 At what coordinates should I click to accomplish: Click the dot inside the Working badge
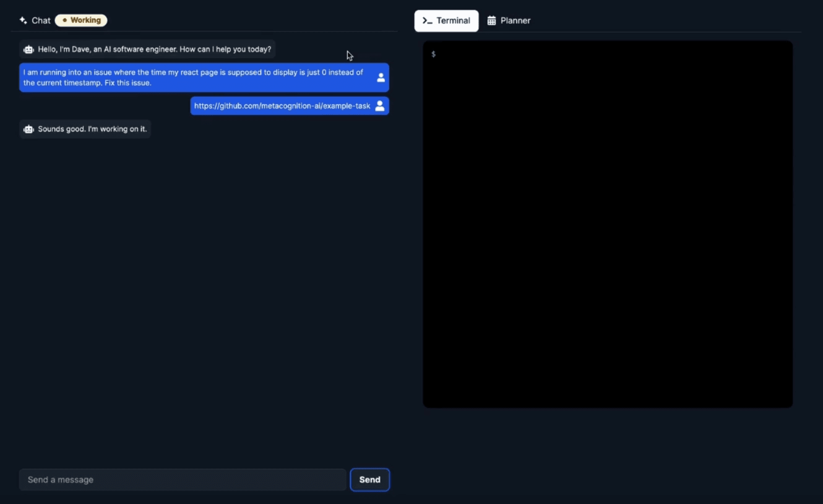coord(65,20)
